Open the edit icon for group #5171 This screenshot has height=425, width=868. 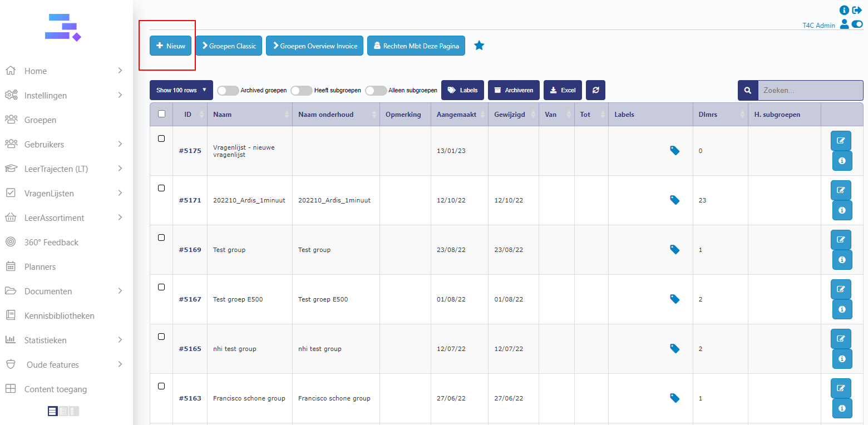[x=841, y=190]
